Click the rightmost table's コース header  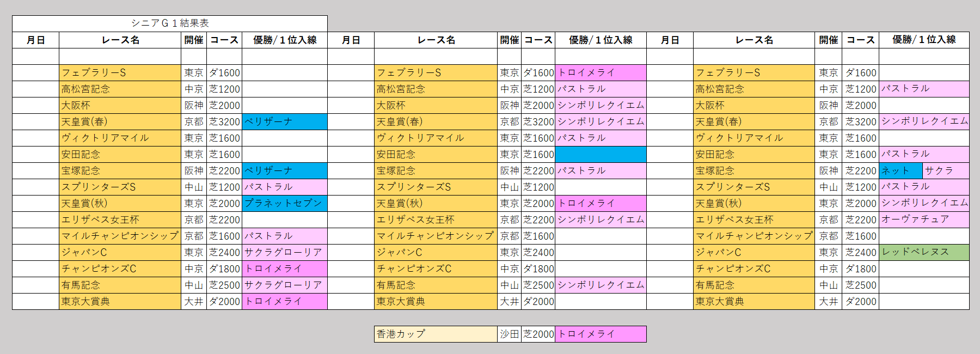tap(860, 40)
